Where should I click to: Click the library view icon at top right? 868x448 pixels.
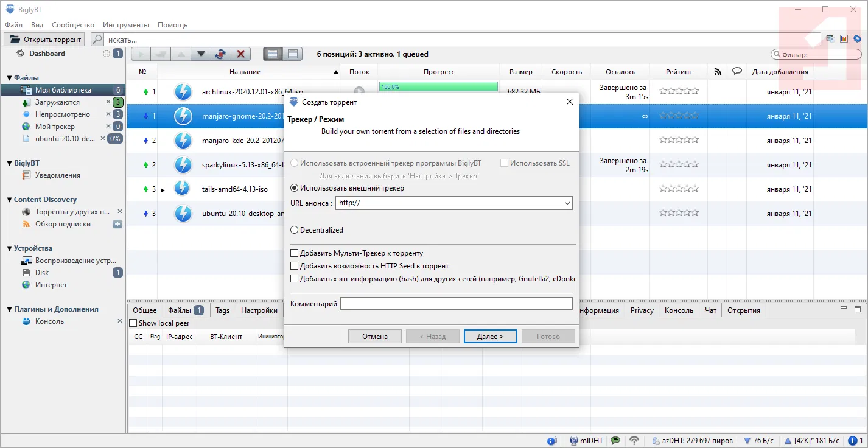point(830,39)
